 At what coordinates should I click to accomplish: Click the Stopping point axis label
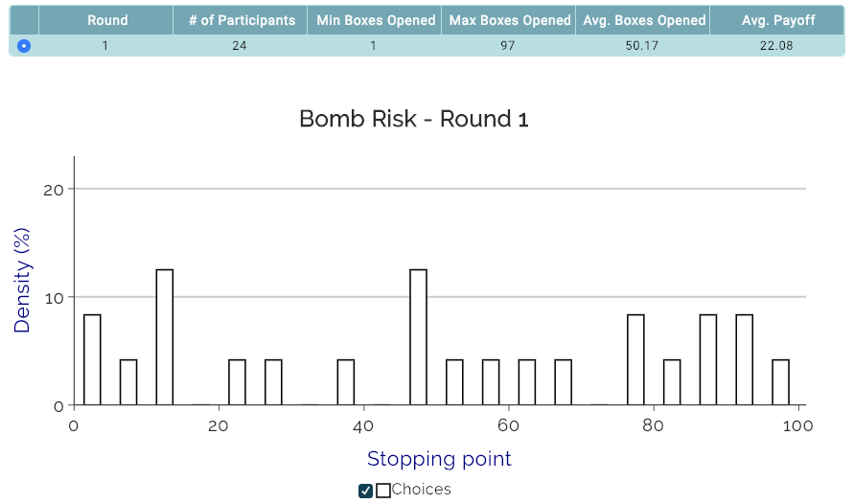pyautogui.click(x=439, y=459)
